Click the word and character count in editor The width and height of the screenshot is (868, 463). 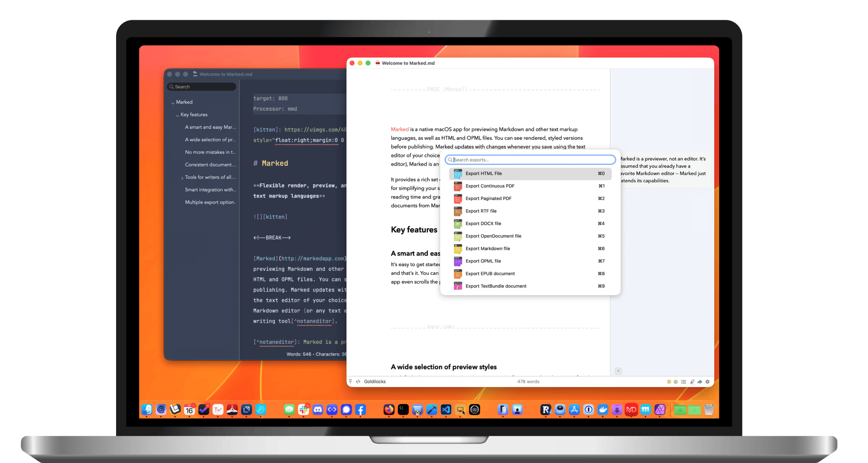[x=316, y=354]
